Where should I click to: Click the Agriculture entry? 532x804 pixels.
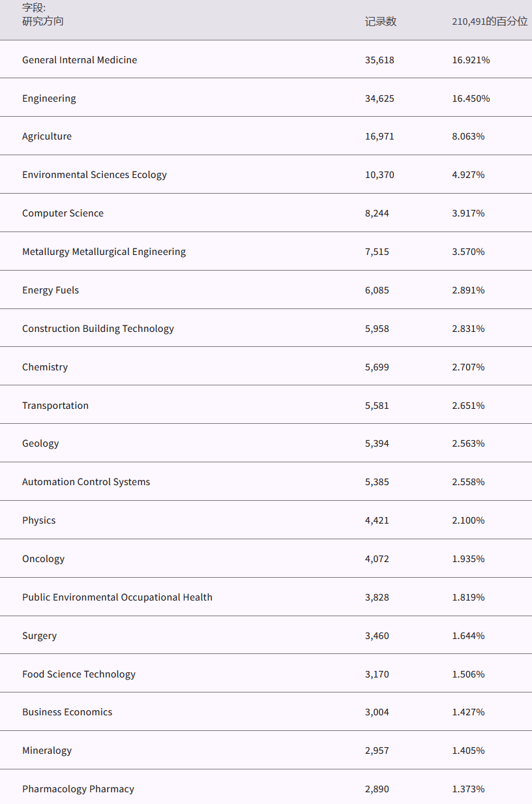pos(47,136)
